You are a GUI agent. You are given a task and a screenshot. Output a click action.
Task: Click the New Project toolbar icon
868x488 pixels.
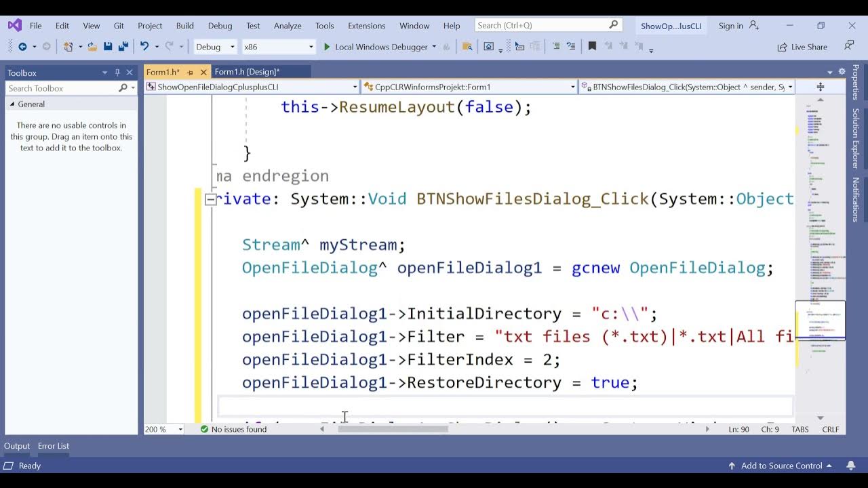point(68,47)
